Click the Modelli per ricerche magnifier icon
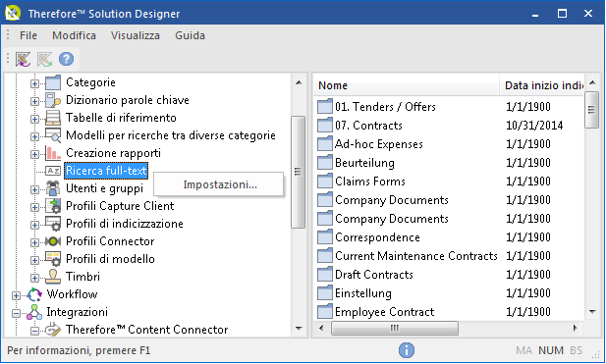The width and height of the screenshot is (606, 364). [x=53, y=135]
